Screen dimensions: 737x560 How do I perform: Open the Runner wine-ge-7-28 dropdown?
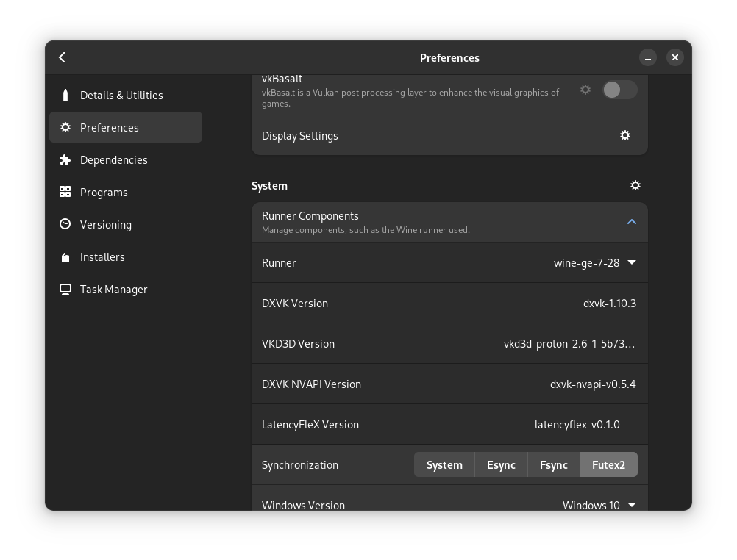point(594,263)
